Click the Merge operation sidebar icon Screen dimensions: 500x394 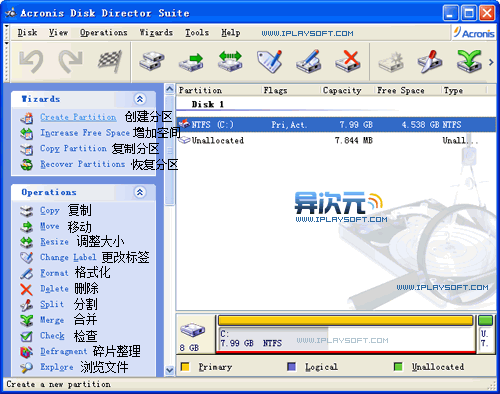(26, 321)
